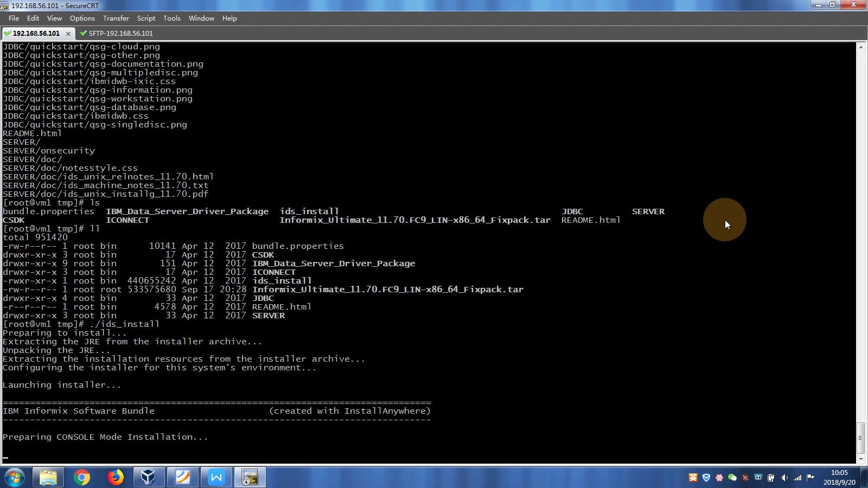Click the 'Launching installer...' line
Viewport: 868px width, 488px height.
point(62,385)
